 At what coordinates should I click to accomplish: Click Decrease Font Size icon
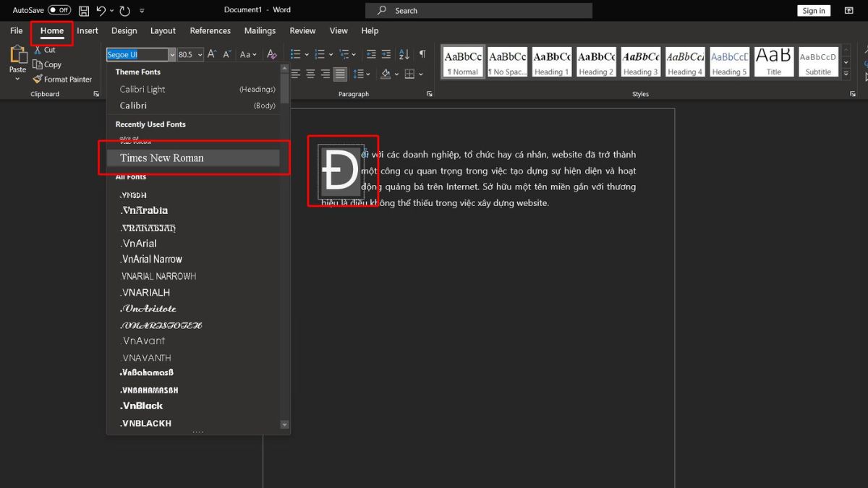227,54
